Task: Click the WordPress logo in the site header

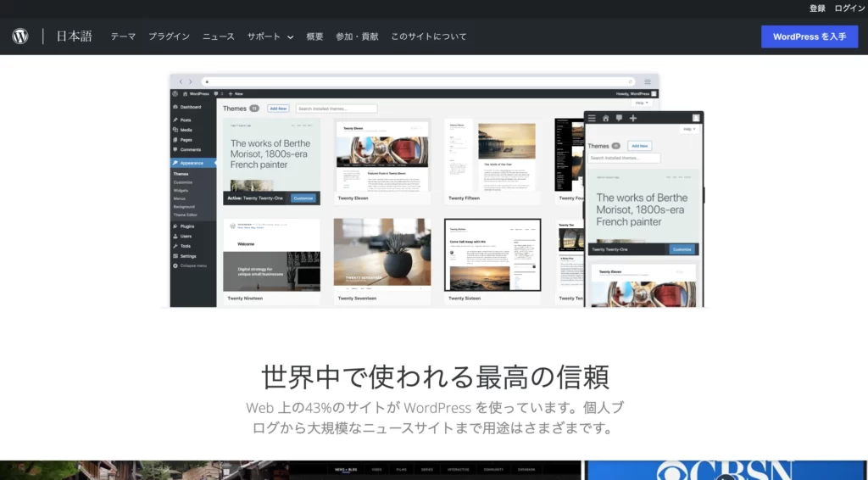Action: 20,36
